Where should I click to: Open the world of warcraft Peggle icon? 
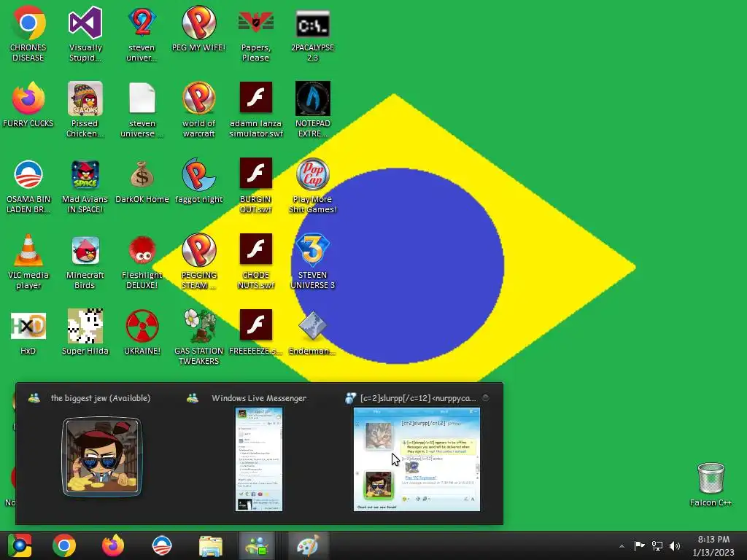[198, 109]
